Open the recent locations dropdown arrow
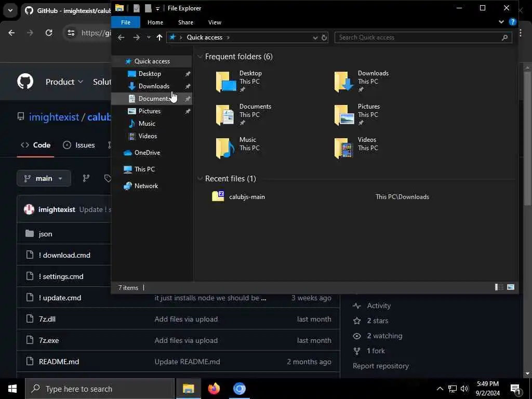The height and width of the screenshot is (399, 532). (x=149, y=37)
